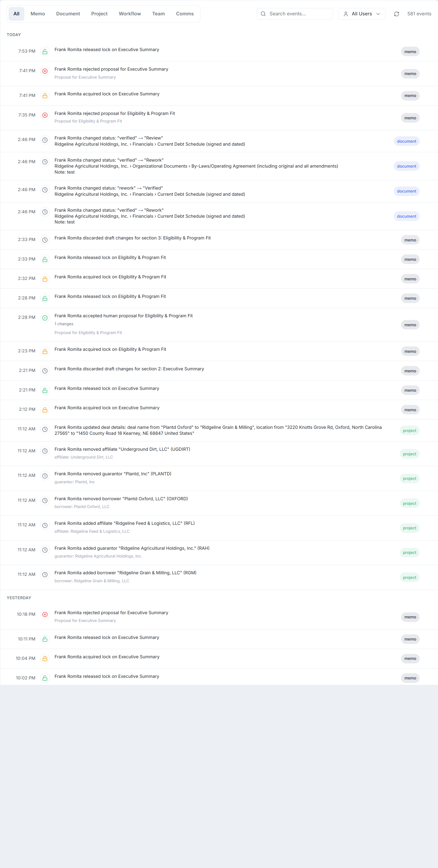Click the green released-lock icon at 7:53 PM

[x=45, y=51]
